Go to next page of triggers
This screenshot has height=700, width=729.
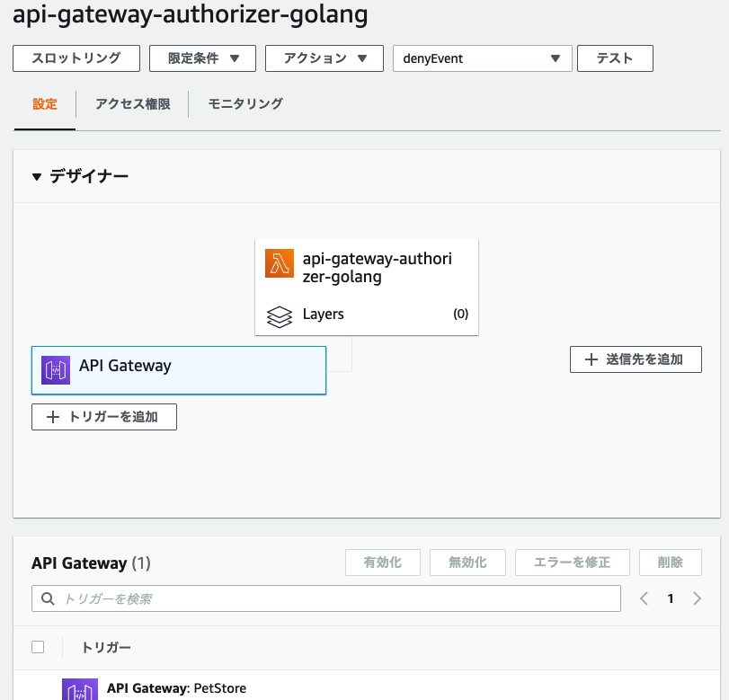pos(697,598)
